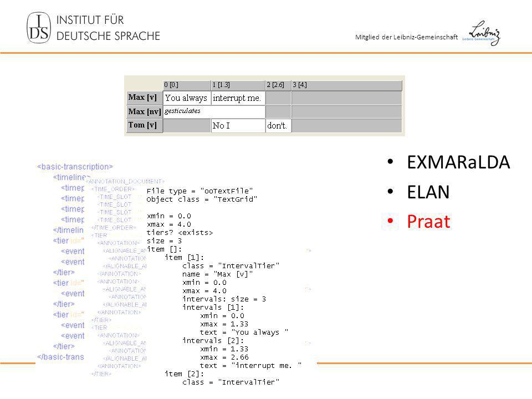Click the 'tiers? <exists>' line
Image resolution: width=532 pixels, height=399 pixels.
coord(180,233)
